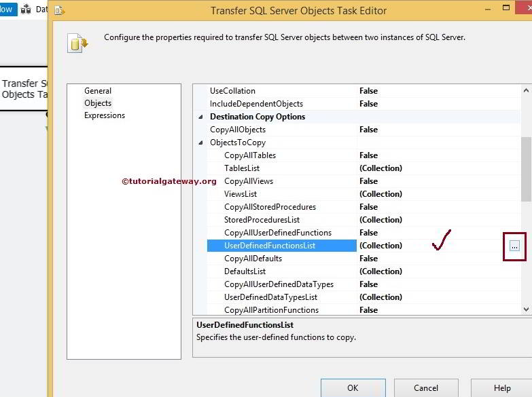The image size is (532, 397).
Task: Click the False value of CopyAllUserDefinedFunctions
Action: (x=368, y=233)
